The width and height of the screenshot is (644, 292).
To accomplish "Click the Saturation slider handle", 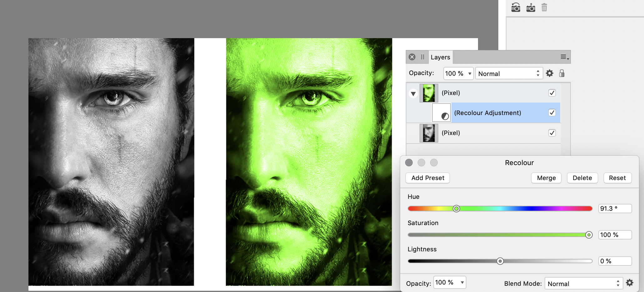I will [x=589, y=235].
